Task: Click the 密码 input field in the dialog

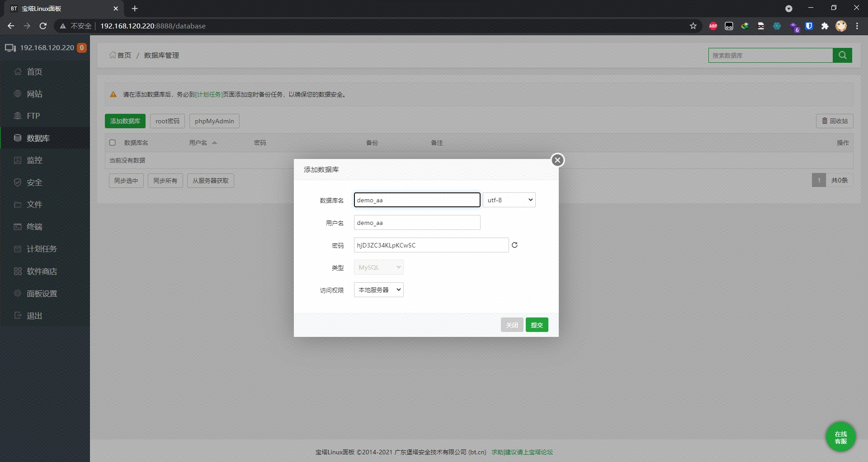Action: pyautogui.click(x=431, y=245)
